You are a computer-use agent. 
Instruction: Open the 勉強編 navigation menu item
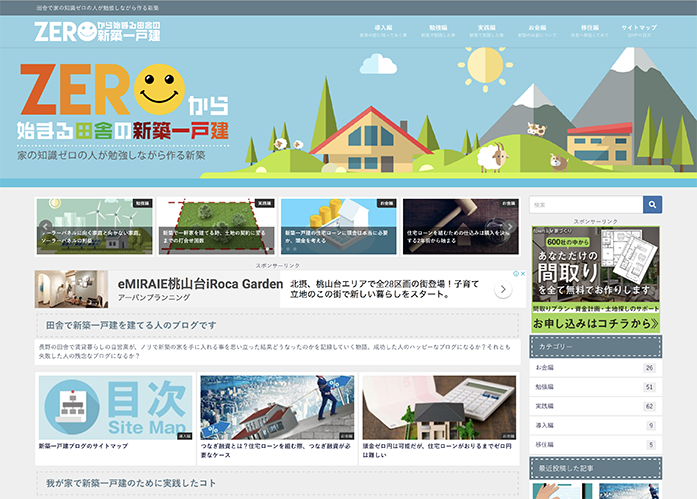[438, 31]
